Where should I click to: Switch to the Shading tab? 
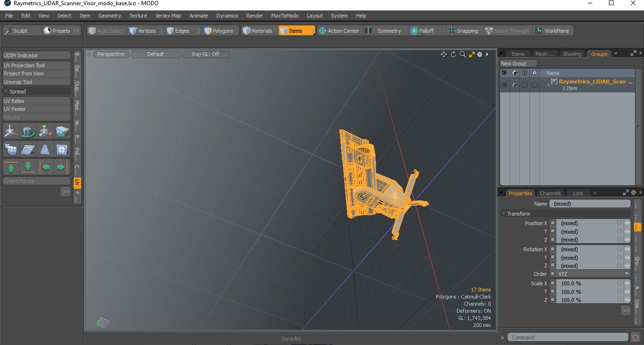click(572, 54)
